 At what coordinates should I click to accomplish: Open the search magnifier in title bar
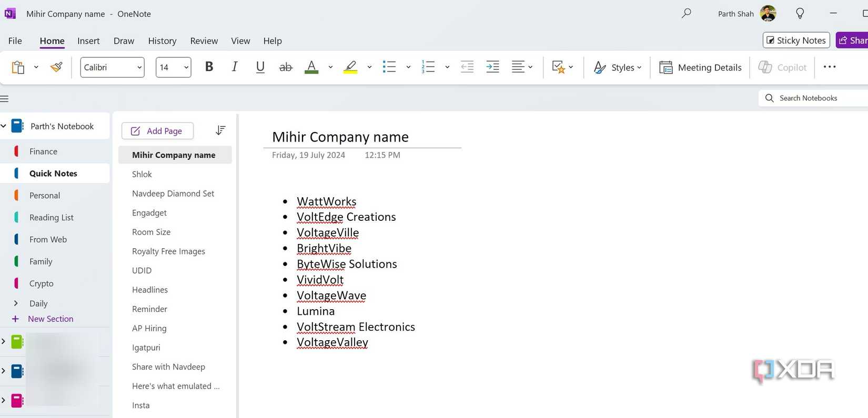point(686,14)
